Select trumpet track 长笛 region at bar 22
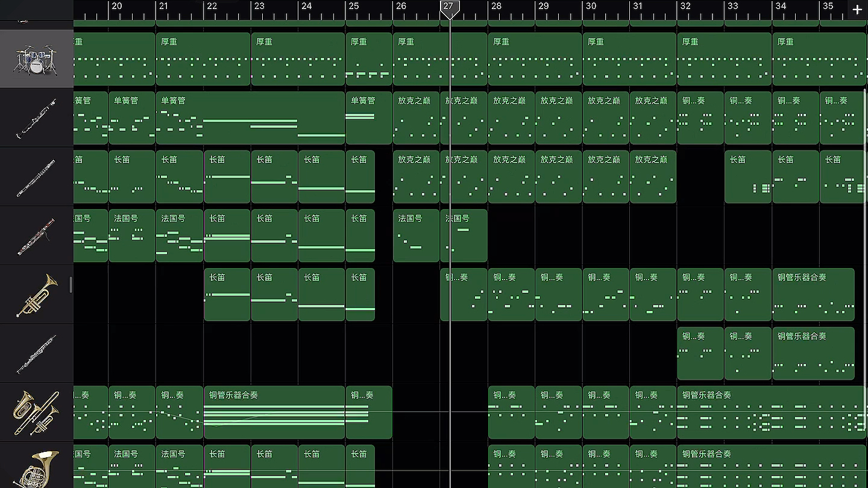 click(x=227, y=295)
